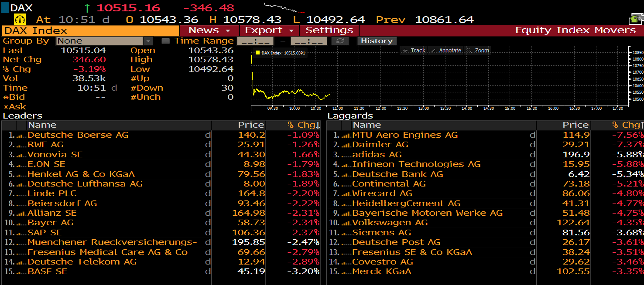This screenshot has width=644, height=285.
Task: Click Fresenius SE & Co KGaA row
Action: point(486,252)
